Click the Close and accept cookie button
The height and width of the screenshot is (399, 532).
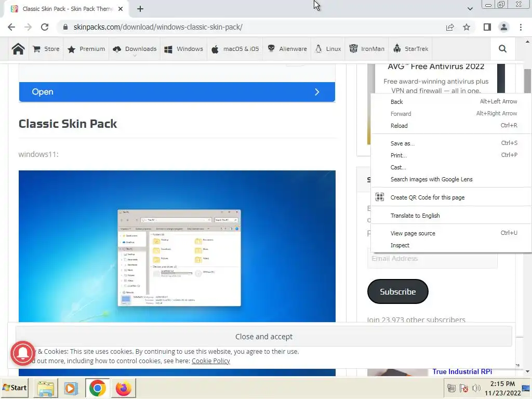click(263, 337)
